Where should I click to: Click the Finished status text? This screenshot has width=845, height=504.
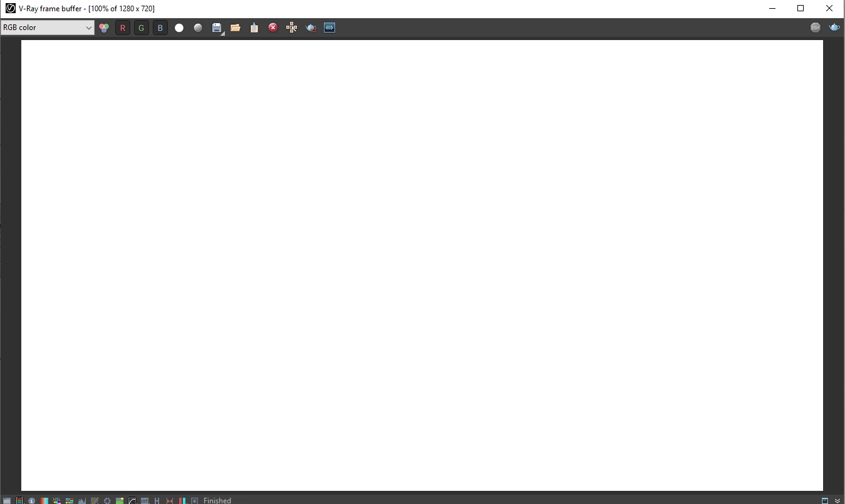tap(217, 500)
